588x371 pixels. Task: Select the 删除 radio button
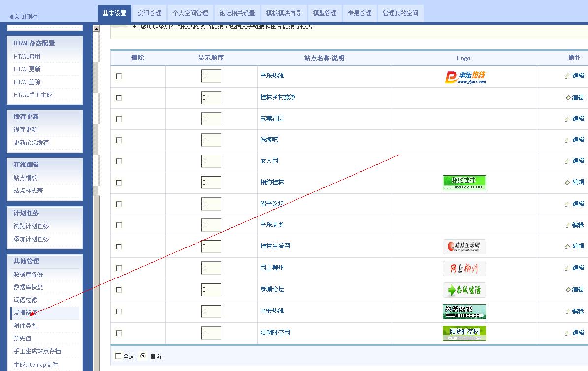[142, 356]
